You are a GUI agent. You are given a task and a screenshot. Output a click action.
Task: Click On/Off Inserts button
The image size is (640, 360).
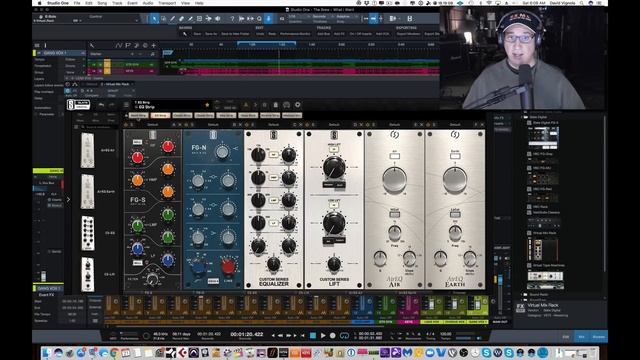361,34
